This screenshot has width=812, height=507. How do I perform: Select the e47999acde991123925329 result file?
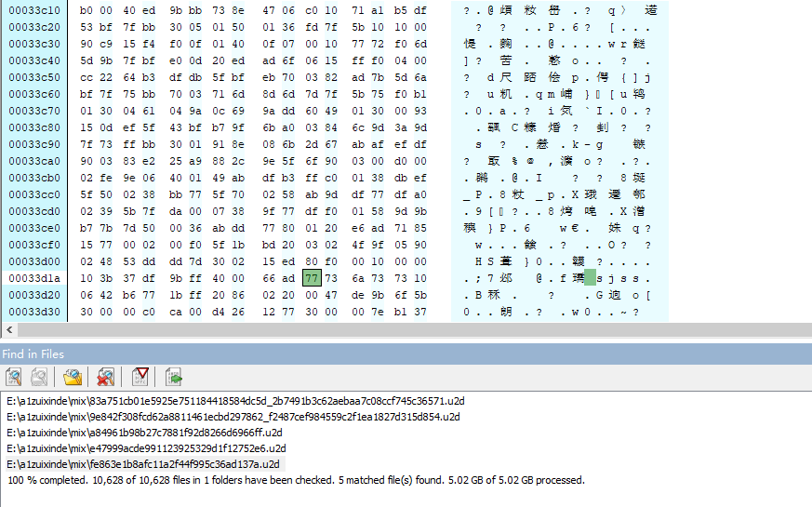146,448
